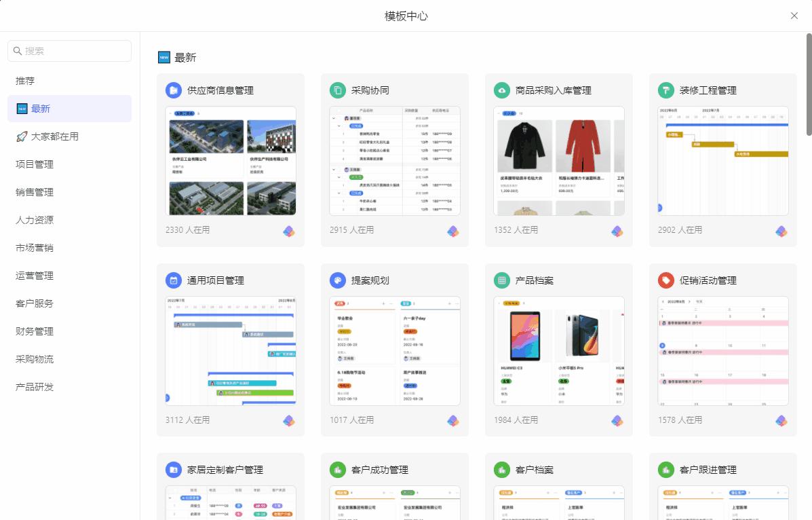Viewport: 812px width, 520px height.
Task: Click the calendar icon on 通用项目管理 card
Action: coord(174,280)
